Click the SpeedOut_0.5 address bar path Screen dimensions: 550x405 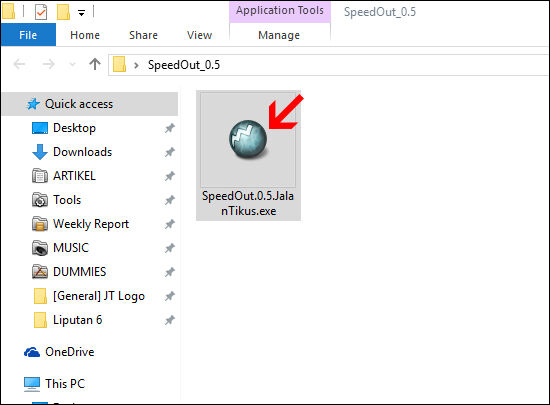click(x=184, y=65)
